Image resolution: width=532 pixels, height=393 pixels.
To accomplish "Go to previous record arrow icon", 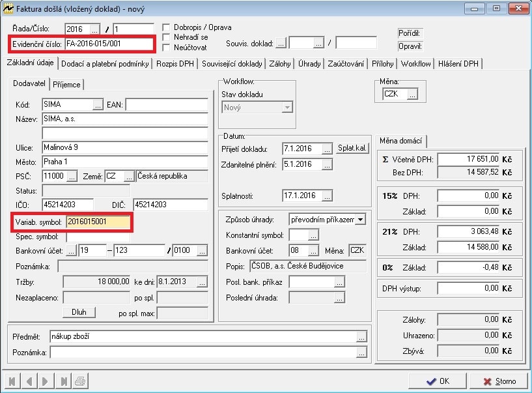I will point(29,381).
